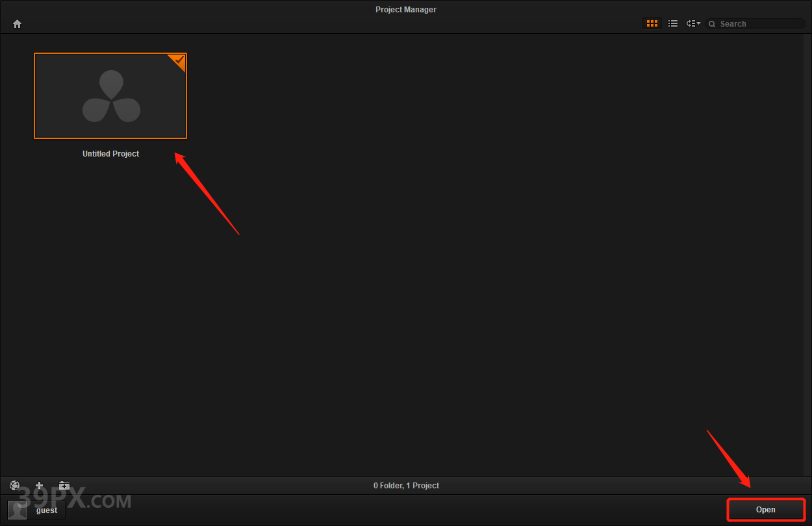Click the Project Manager title bar
The width and height of the screenshot is (812, 526).
coord(406,10)
